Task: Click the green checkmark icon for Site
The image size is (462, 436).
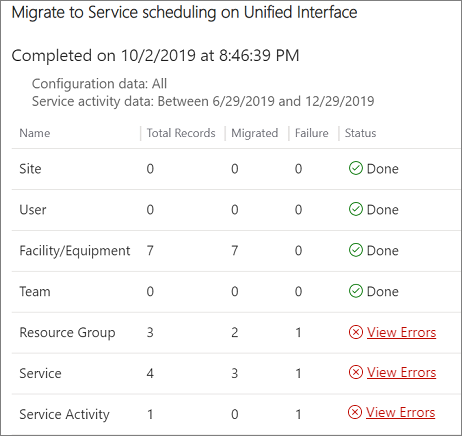Action: (356, 168)
